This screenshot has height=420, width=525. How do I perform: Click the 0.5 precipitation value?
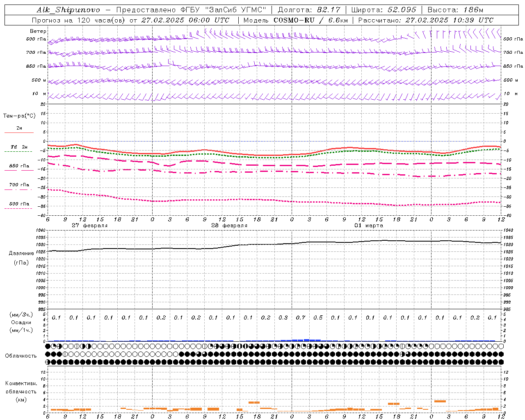pos(318,317)
